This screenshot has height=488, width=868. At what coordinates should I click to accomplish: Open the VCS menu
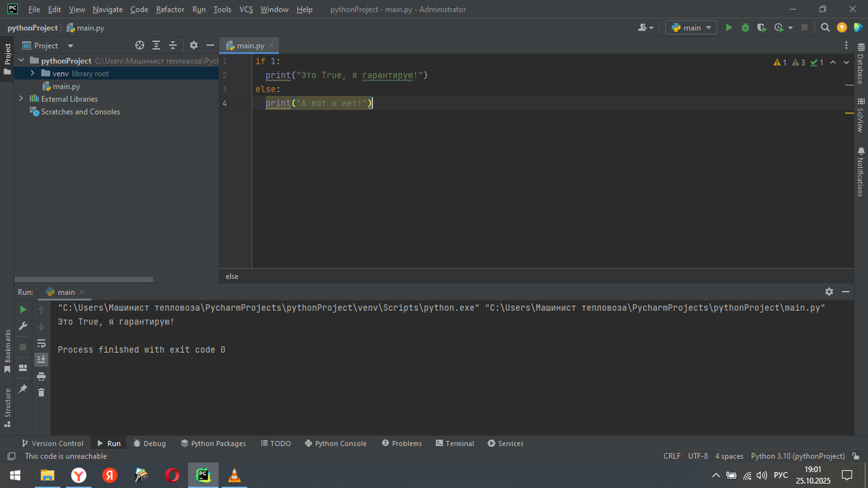246,9
